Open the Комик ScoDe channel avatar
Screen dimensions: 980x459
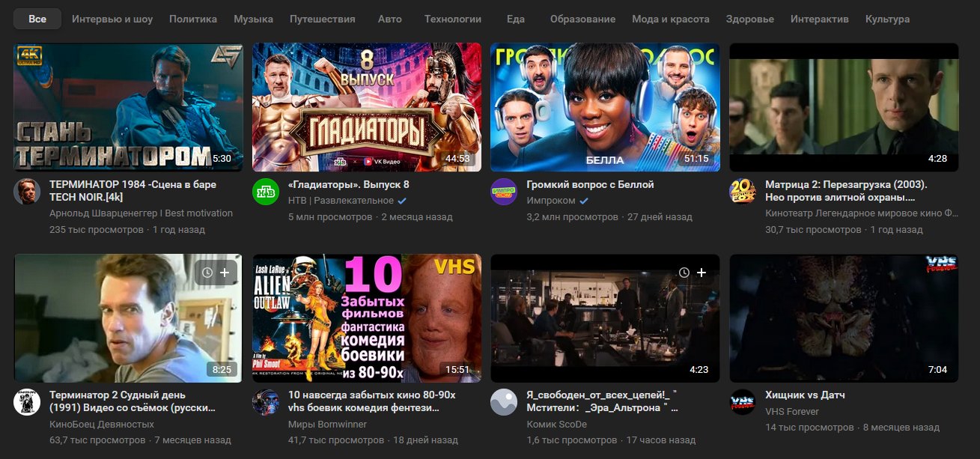504,402
